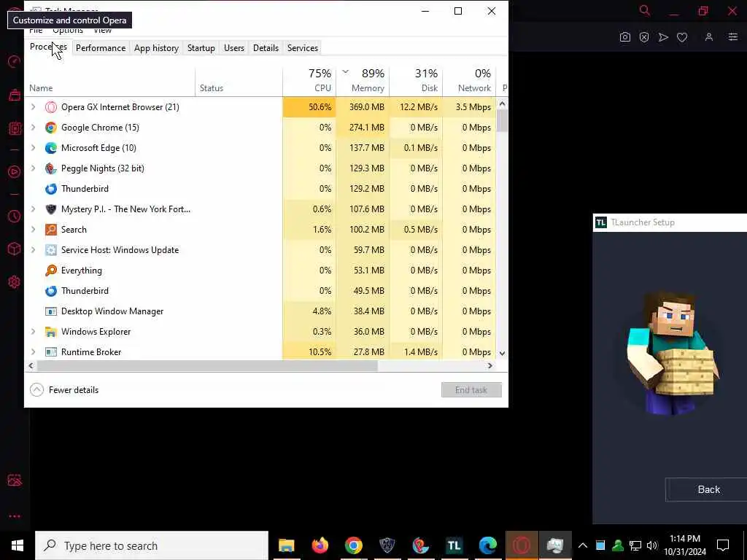
Task: Open Opera GX speed dial sidebar icon
Action: pyautogui.click(x=15, y=62)
